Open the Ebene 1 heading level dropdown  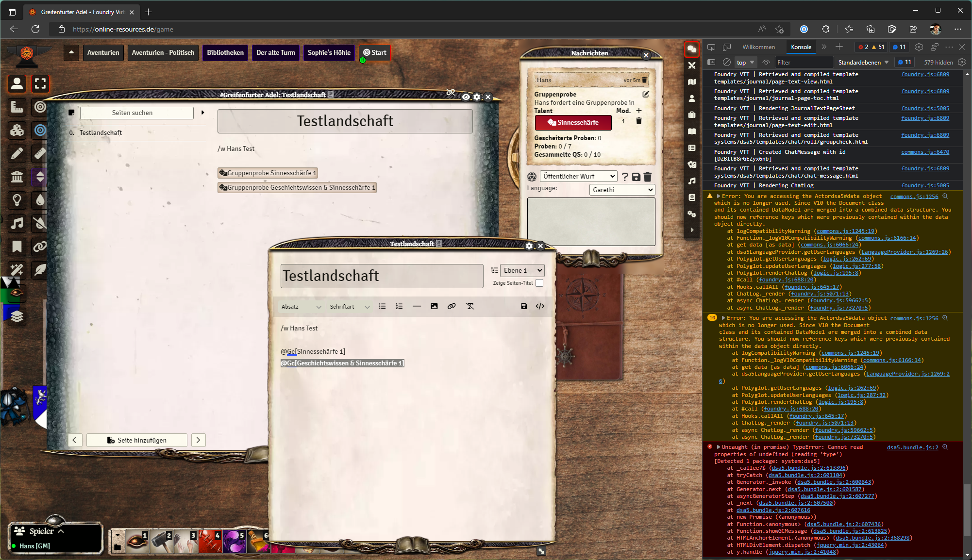[522, 271]
